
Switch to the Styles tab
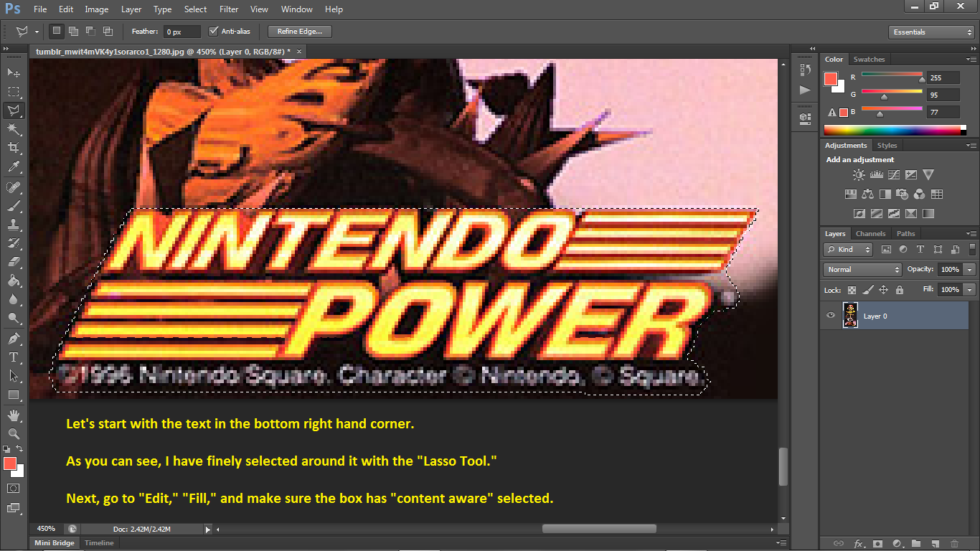pyautogui.click(x=887, y=146)
